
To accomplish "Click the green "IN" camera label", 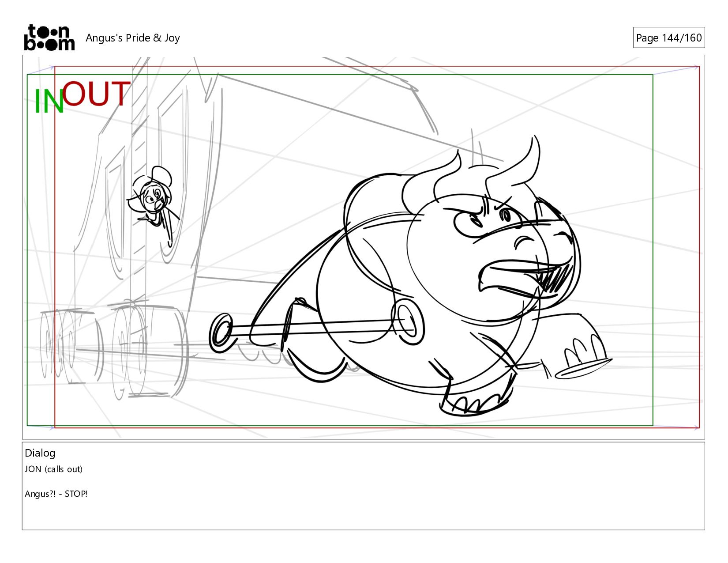I will [49, 102].
